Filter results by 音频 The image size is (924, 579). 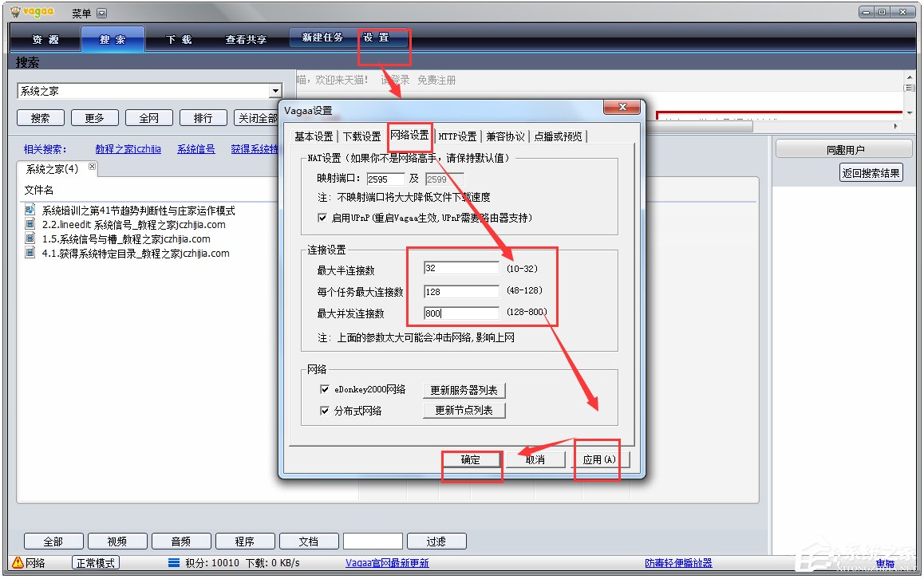(x=181, y=542)
